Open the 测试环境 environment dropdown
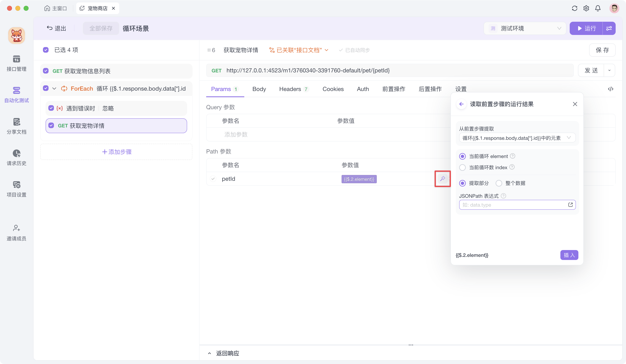The height and width of the screenshot is (364, 626). 525,28
